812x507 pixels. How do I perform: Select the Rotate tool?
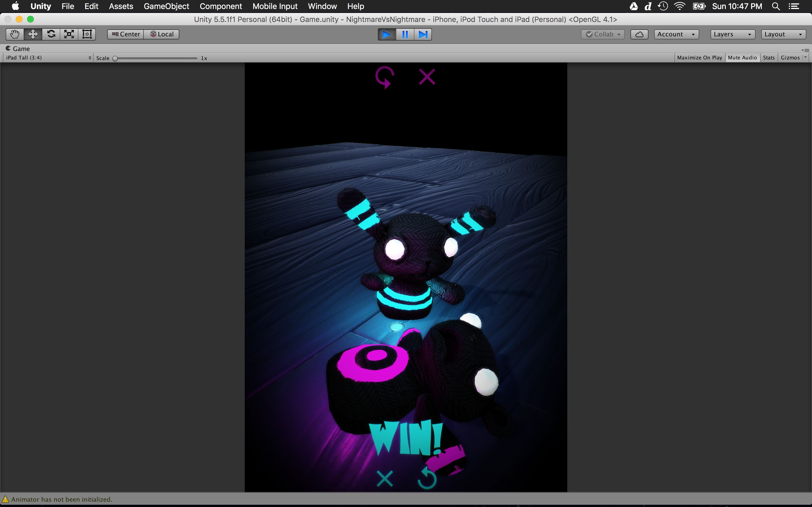pyautogui.click(x=51, y=34)
